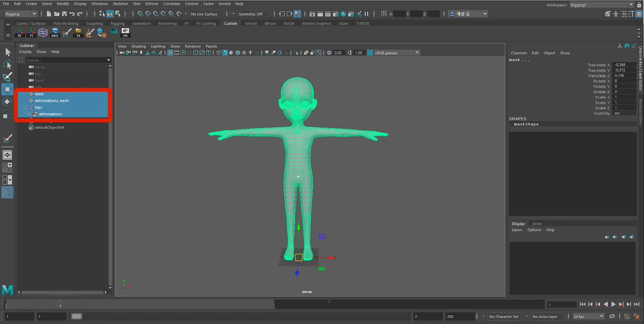The width and height of the screenshot is (644, 324).
Task: Click the viewport bookmark icon
Action: coord(141,53)
